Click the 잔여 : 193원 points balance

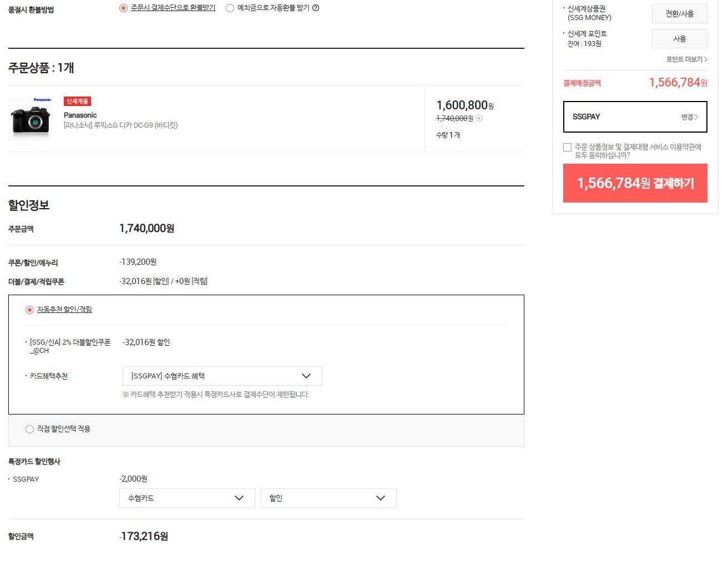coord(584,44)
